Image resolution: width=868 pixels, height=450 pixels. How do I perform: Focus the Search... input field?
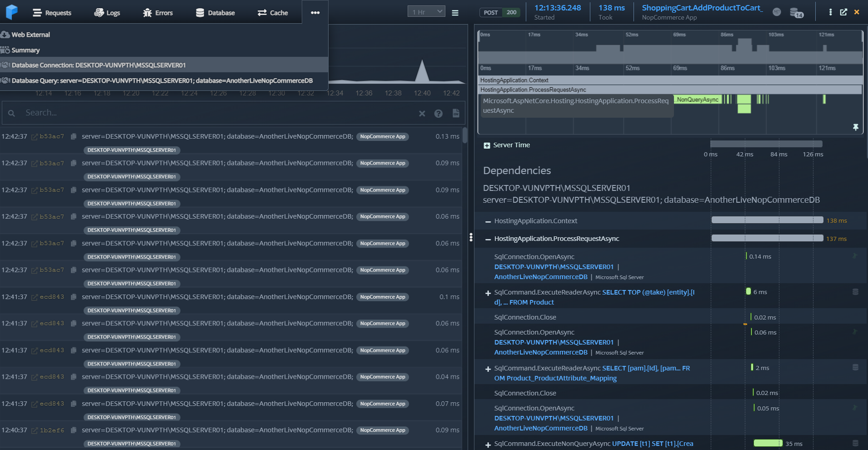(218, 113)
